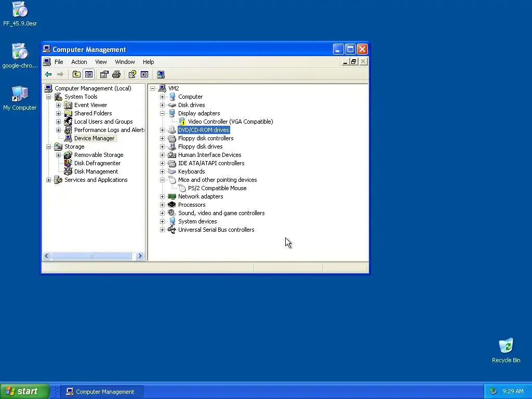This screenshot has width=532, height=399.
Task: Select the 'Computer' device category text
Action: click(190, 97)
